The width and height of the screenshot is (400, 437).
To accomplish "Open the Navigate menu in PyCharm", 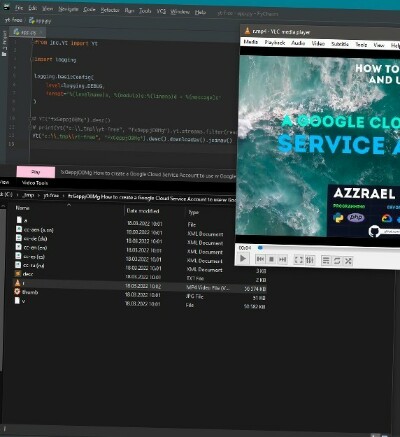I will point(68,9).
